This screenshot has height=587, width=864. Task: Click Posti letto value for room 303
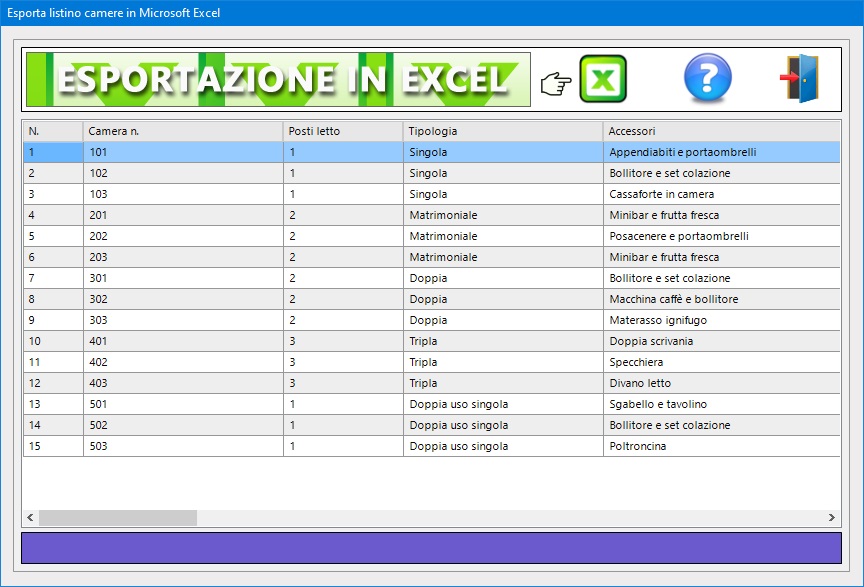tap(343, 320)
